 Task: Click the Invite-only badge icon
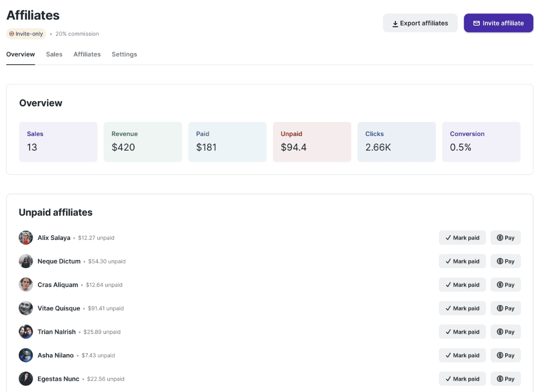[x=12, y=34]
